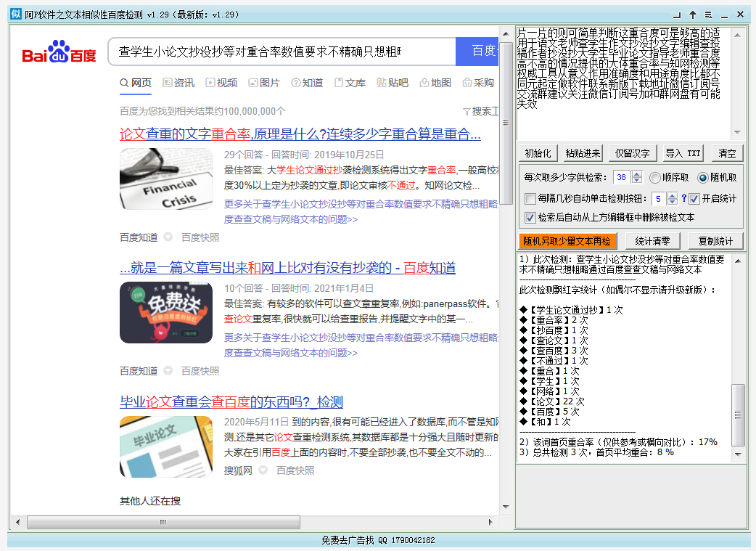
Task: Click the Baidu search input box
Action: coord(282,51)
